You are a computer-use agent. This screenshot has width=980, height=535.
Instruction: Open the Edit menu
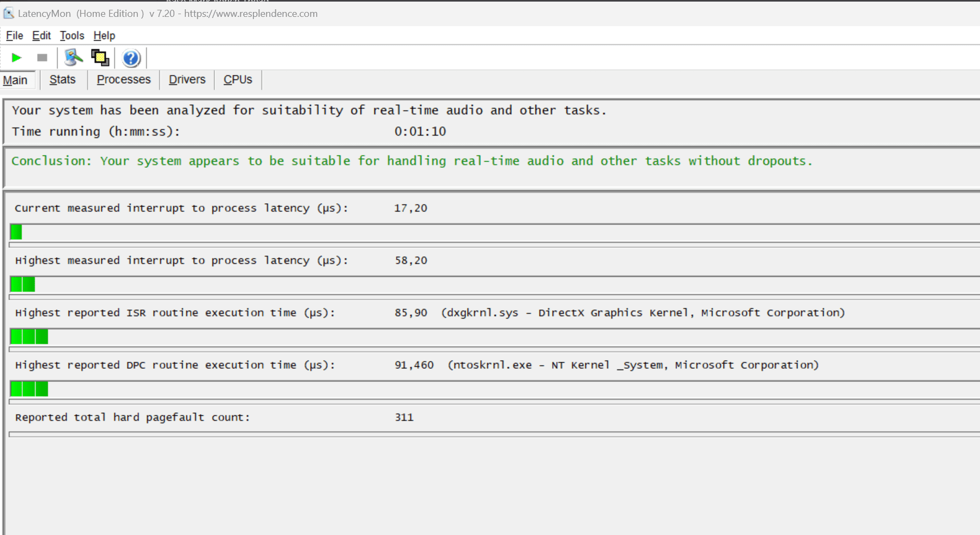[x=41, y=35]
